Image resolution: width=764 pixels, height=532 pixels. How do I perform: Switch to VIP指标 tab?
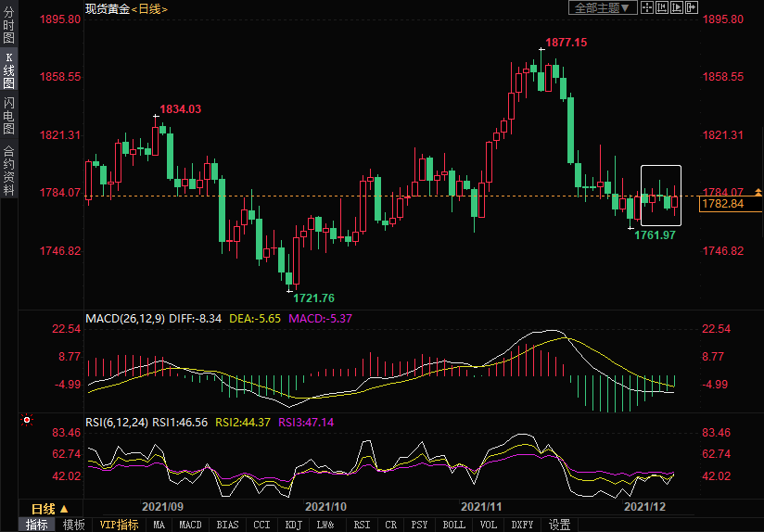(x=119, y=525)
